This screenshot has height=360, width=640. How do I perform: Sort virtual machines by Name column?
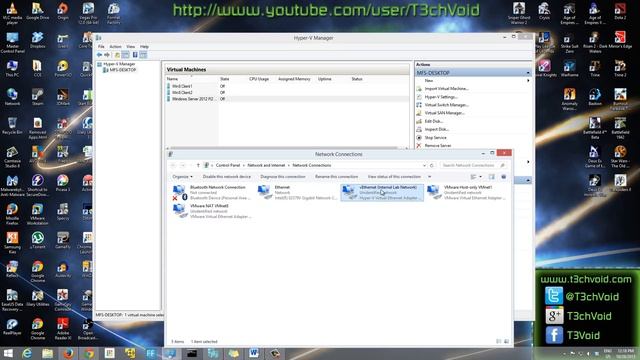point(172,79)
